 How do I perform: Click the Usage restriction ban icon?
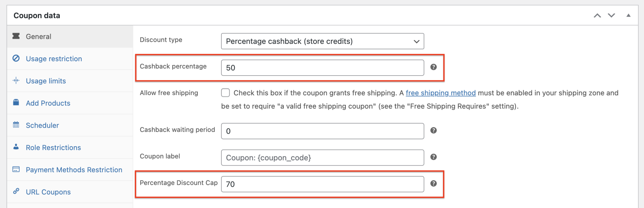point(16,58)
